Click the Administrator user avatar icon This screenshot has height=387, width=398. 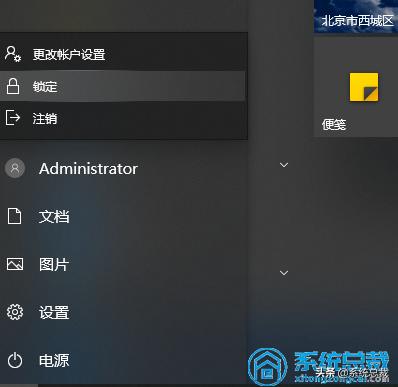(x=15, y=168)
